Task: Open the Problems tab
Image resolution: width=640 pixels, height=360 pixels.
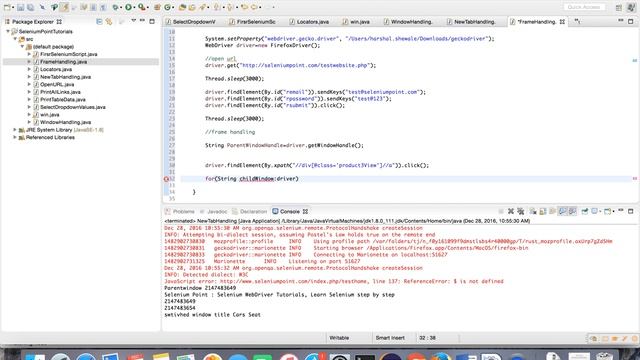Action: 180,211
